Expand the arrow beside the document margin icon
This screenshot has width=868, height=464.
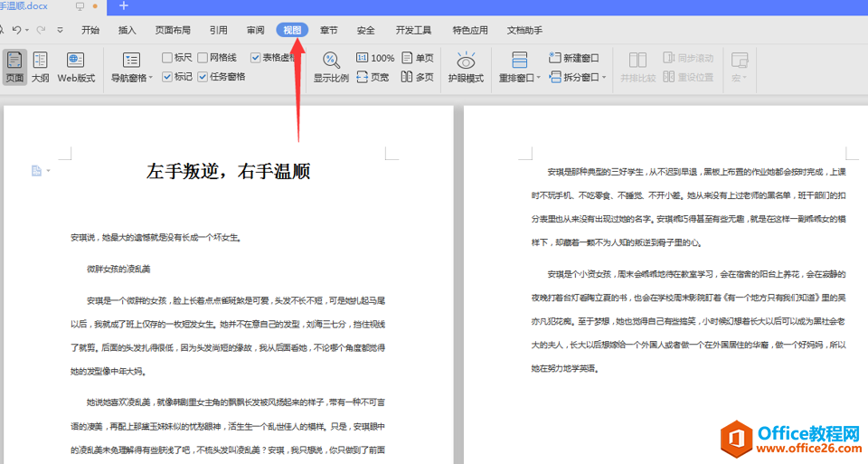(x=48, y=171)
